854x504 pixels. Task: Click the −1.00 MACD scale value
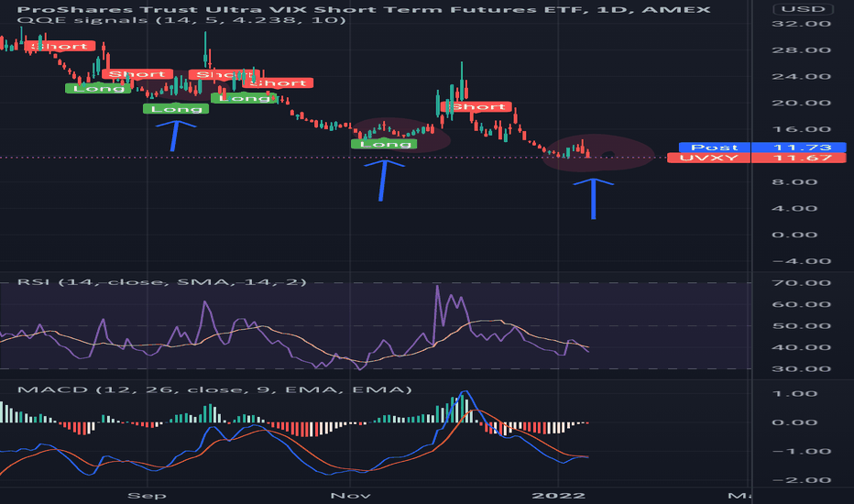(x=802, y=451)
